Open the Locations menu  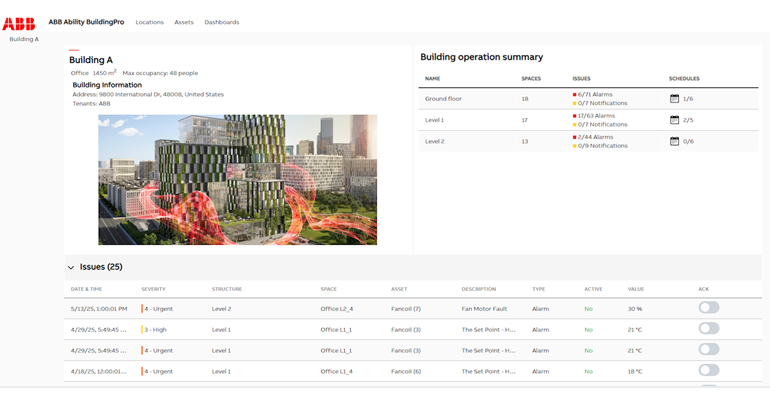tap(149, 22)
